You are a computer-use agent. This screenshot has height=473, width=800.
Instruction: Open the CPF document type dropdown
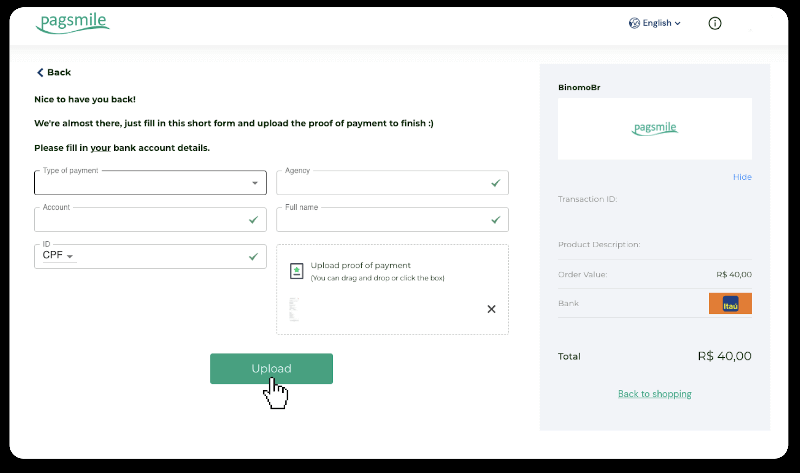(x=59, y=256)
